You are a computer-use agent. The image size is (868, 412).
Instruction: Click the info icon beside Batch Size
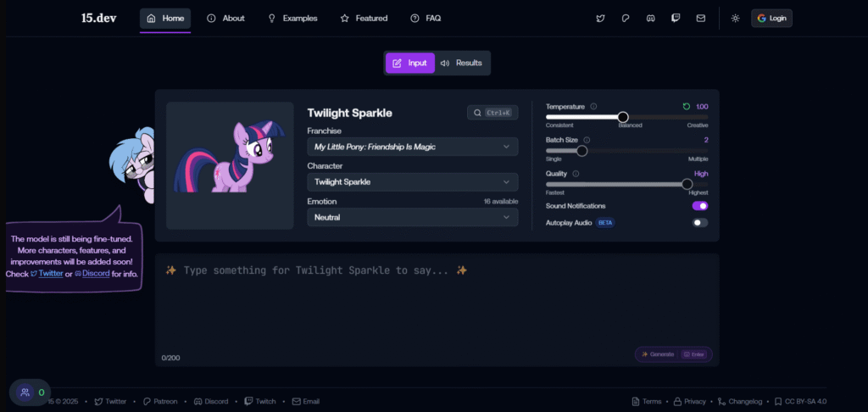pyautogui.click(x=587, y=140)
